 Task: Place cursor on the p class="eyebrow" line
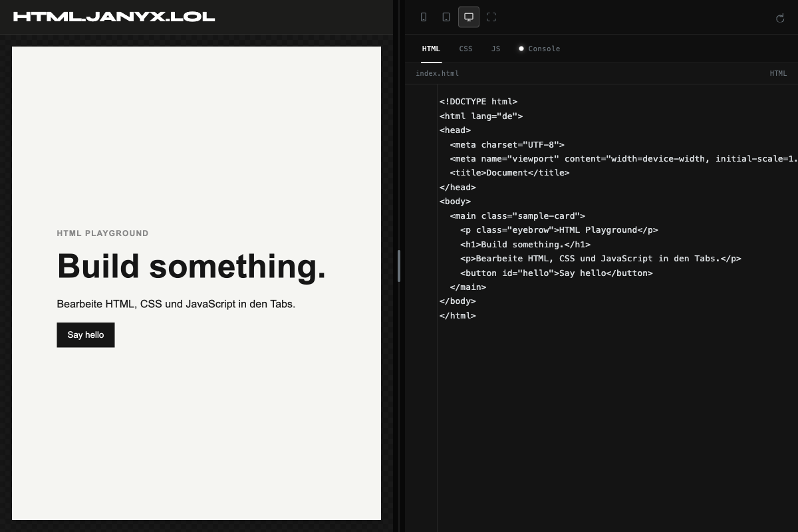[x=559, y=230]
